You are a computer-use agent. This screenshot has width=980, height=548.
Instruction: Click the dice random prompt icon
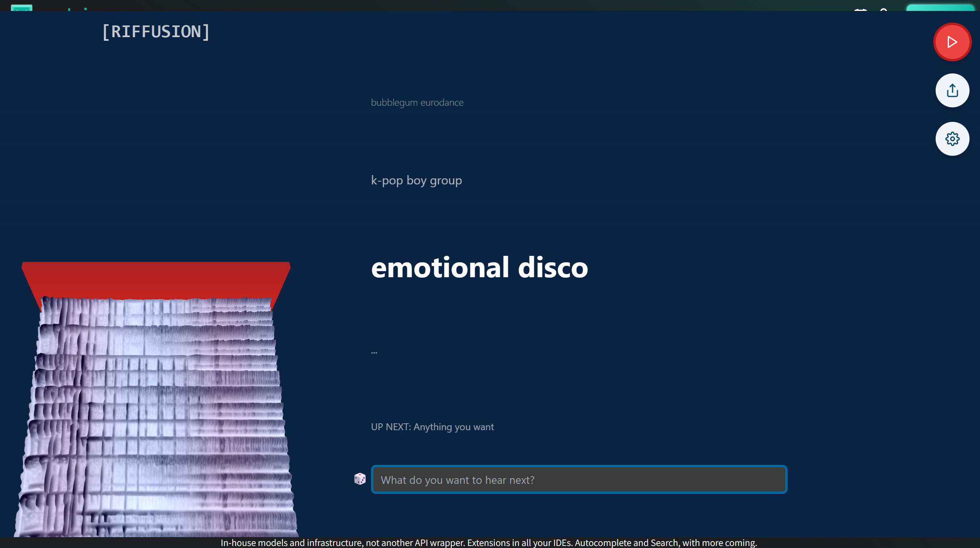tap(360, 479)
